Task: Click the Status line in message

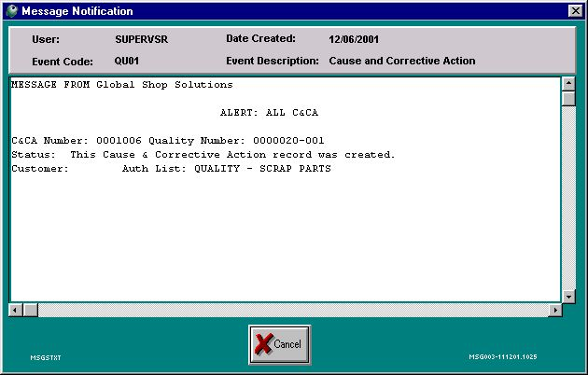Action: tap(203, 154)
